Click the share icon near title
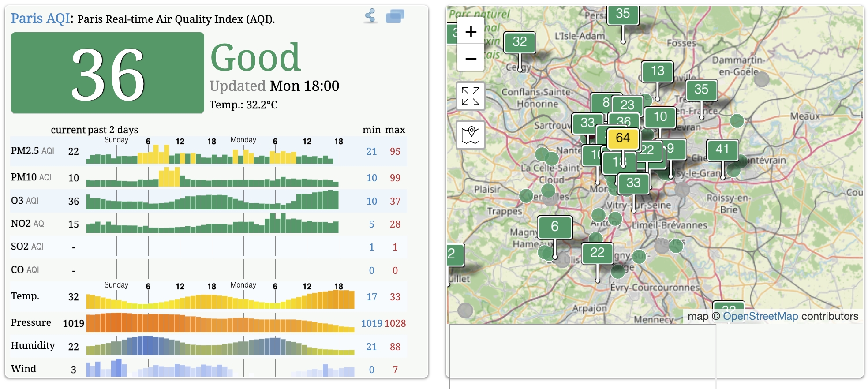 tap(370, 16)
